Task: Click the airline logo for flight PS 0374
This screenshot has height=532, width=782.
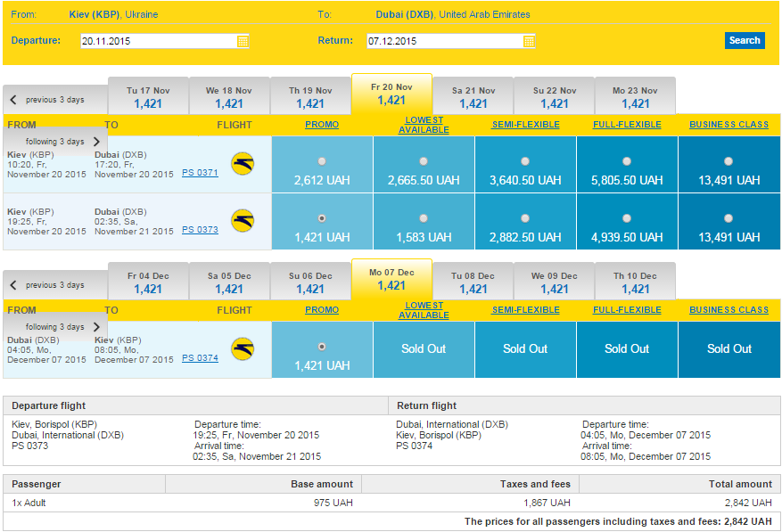Action: point(243,349)
